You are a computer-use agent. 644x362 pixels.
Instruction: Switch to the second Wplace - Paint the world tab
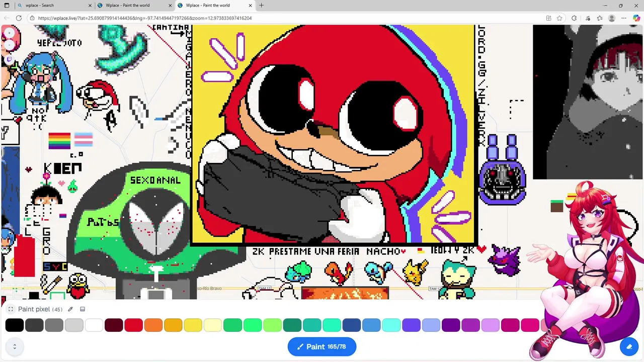tap(134, 6)
